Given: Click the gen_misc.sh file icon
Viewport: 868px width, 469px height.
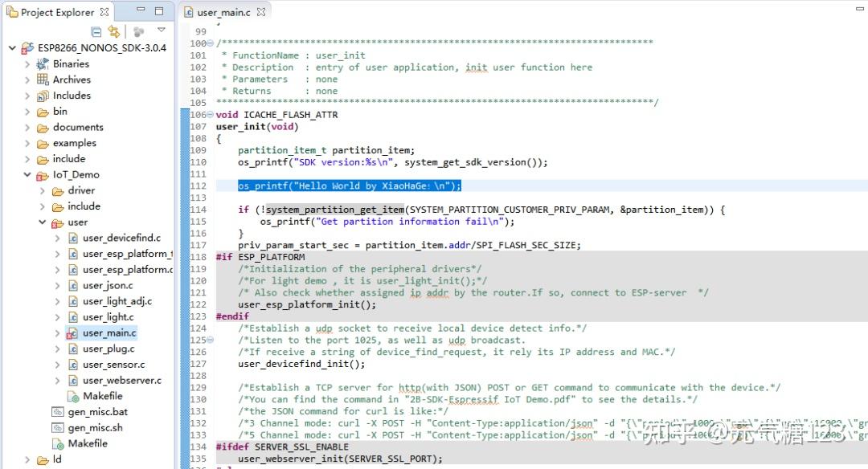Looking at the screenshot, I should tap(58, 428).
